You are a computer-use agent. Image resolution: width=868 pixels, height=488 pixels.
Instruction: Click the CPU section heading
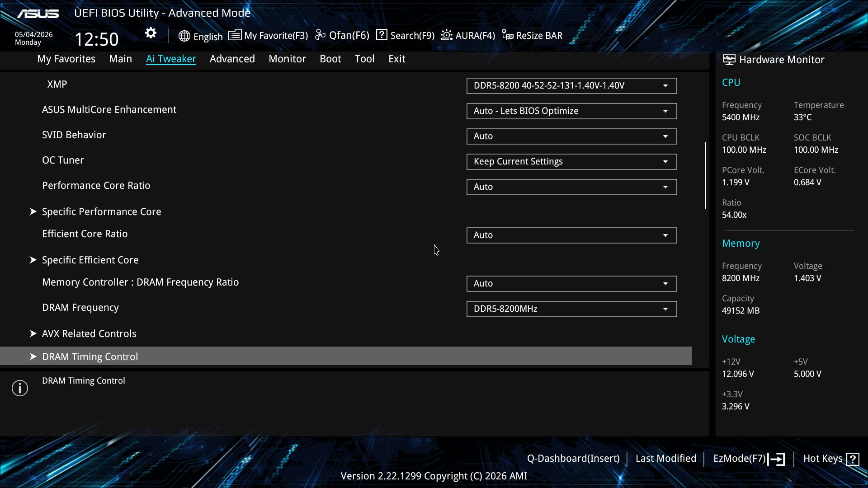[x=731, y=83]
